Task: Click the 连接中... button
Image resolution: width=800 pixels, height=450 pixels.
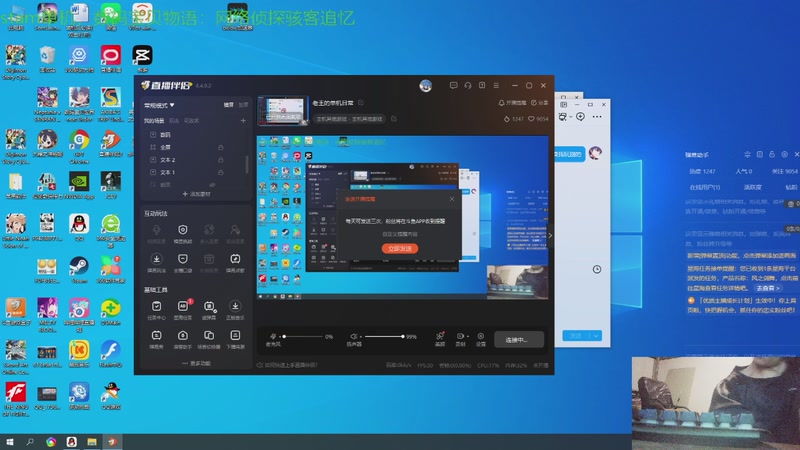Action: pyautogui.click(x=519, y=340)
